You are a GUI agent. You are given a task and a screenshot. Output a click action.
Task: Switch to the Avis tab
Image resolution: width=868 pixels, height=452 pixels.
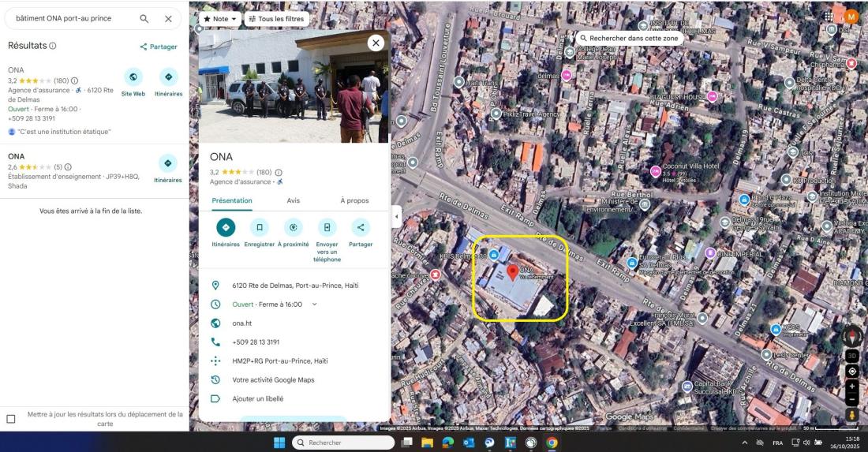(x=293, y=200)
